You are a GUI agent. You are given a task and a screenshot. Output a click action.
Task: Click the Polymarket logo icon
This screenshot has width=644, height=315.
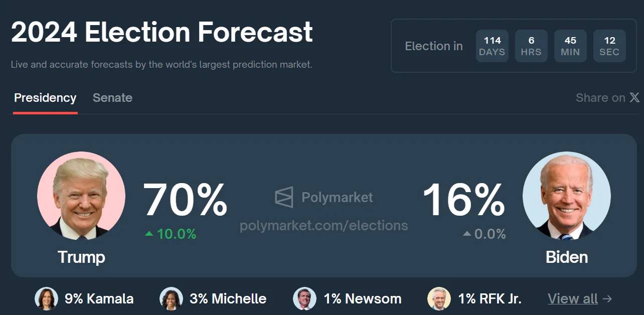[x=284, y=197]
